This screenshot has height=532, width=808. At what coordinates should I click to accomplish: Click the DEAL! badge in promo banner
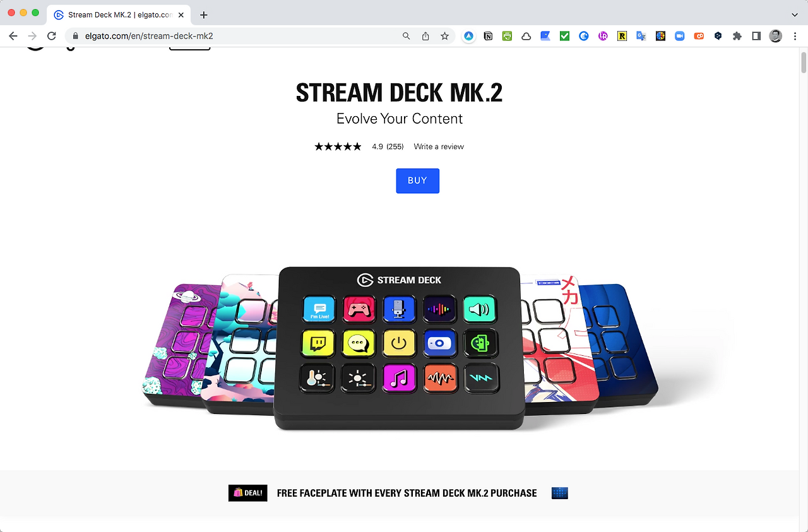[x=248, y=493]
